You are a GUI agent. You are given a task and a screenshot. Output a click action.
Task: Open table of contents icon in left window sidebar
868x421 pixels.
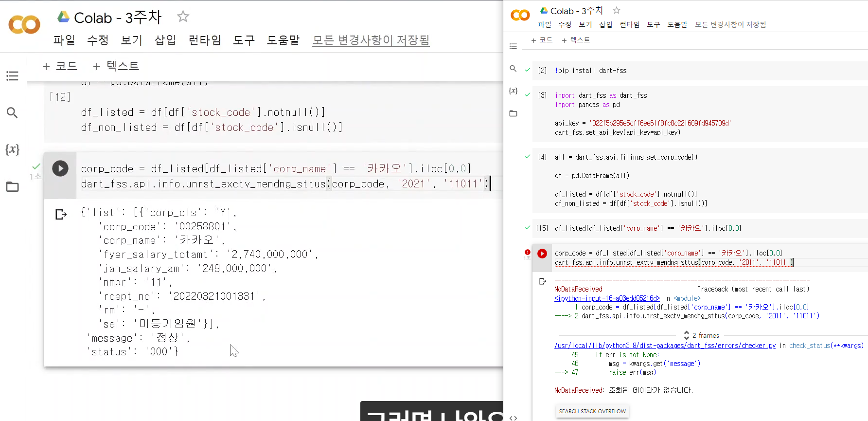click(x=12, y=76)
